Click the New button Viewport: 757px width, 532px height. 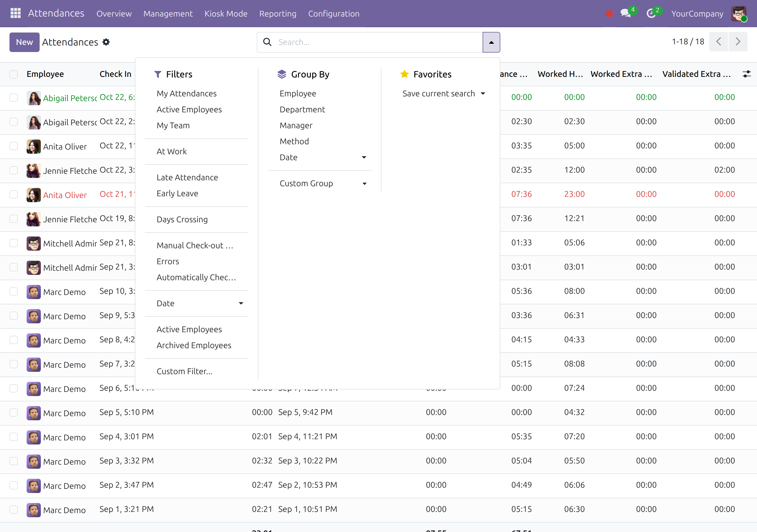25,42
